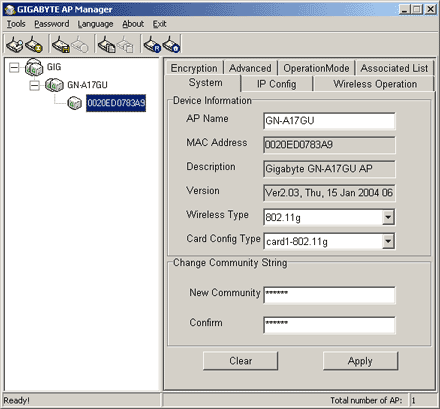The width and height of the screenshot is (440, 409).
Task: Switch to the Advanced tab
Action: click(250, 68)
